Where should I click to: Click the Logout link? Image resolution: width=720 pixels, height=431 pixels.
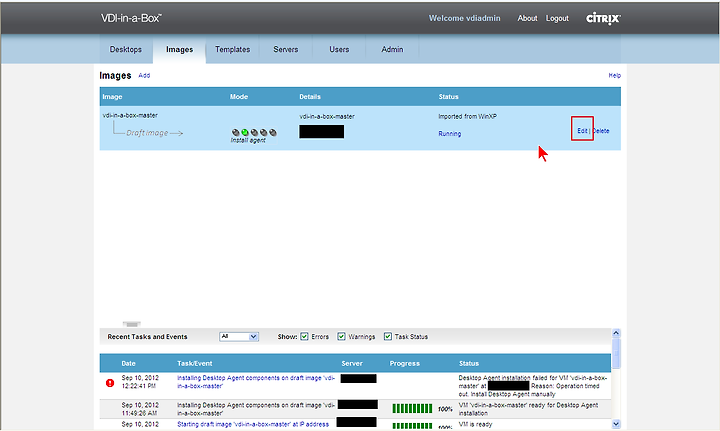pyautogui.click(x=557, y=18)
